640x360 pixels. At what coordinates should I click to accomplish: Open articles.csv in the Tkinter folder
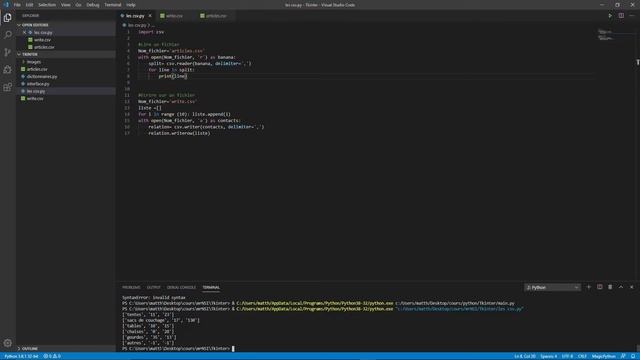37,69
